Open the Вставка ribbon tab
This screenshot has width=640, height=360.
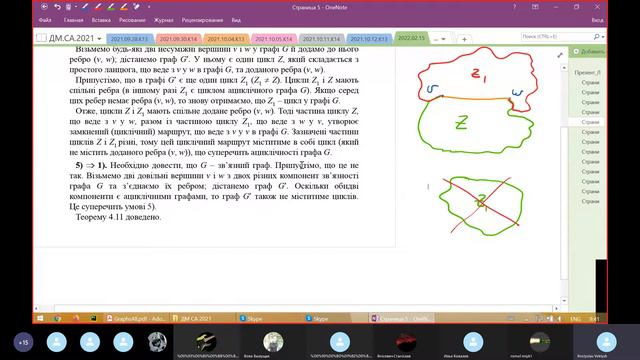[x=101, y=20]
